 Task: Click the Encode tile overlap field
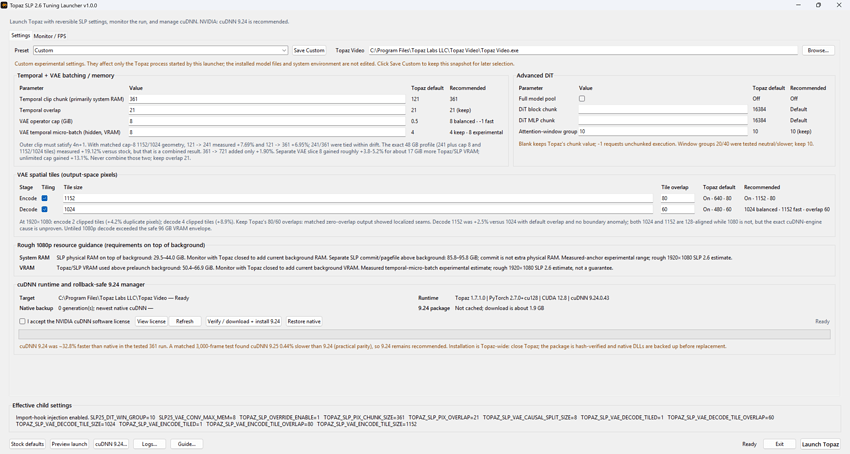point(677,199)
